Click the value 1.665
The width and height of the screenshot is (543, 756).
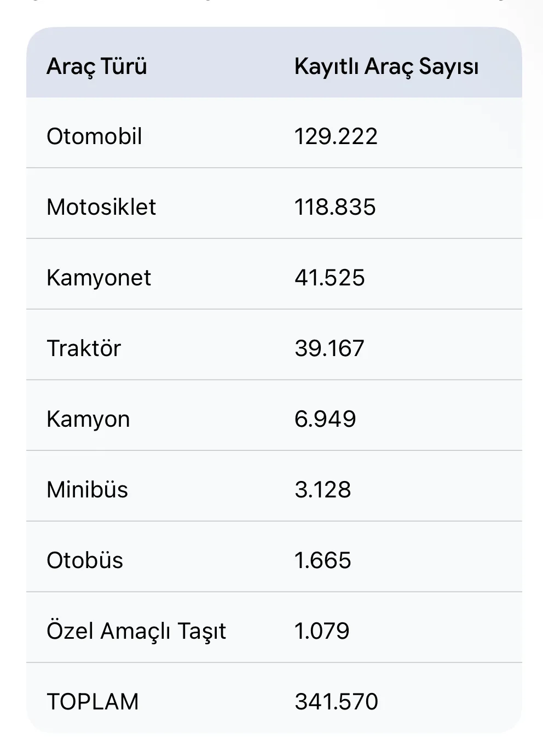323,560
